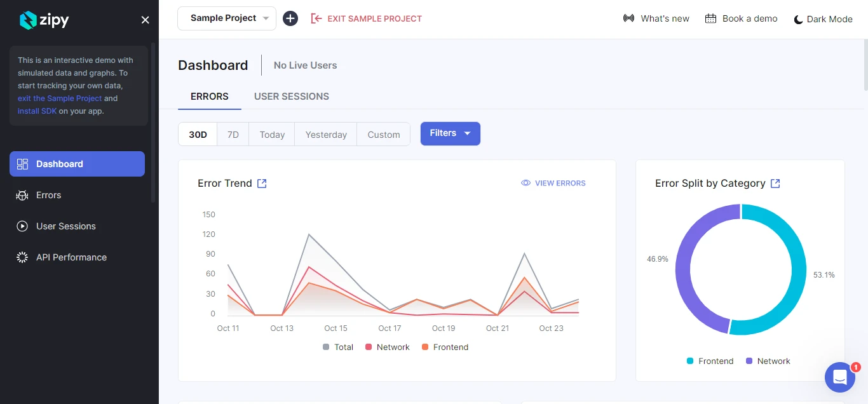Open What's new announcements
Image resolution: width=868 pixels, height=404 pixels.
point(656,18)
